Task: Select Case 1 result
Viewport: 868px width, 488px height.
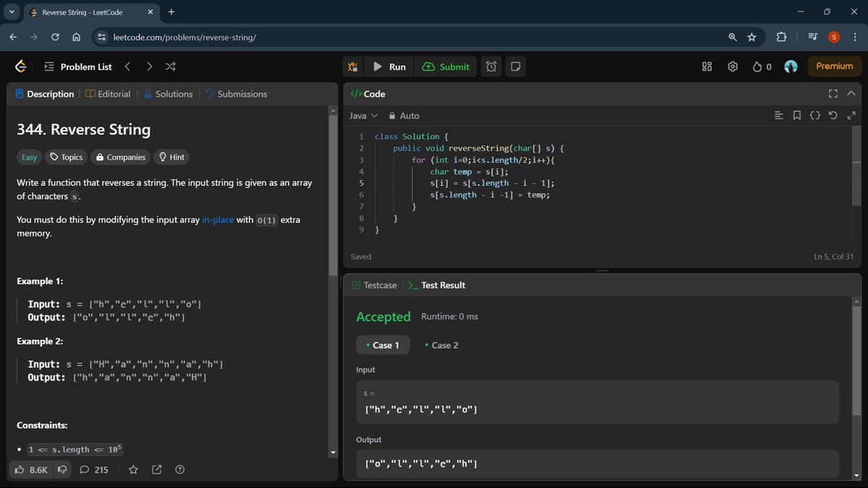Action: click(x=383, y=345)
